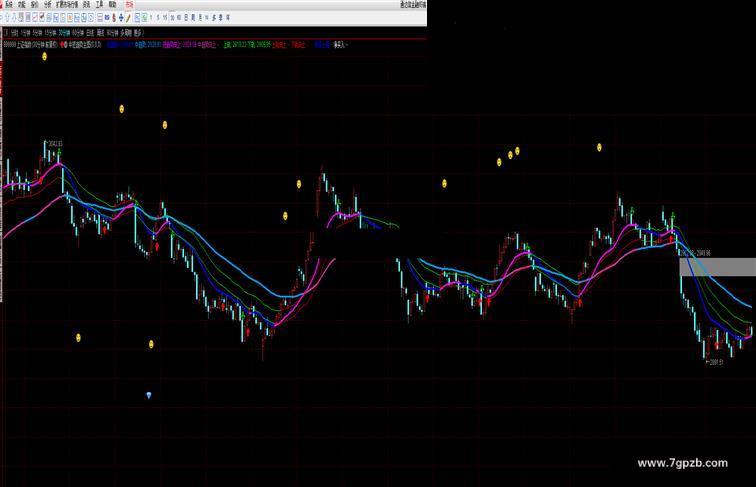Select the highlighted 30分钟 period tab
Viewport: 756px width, 487px height.
click(x=64, y=33)
